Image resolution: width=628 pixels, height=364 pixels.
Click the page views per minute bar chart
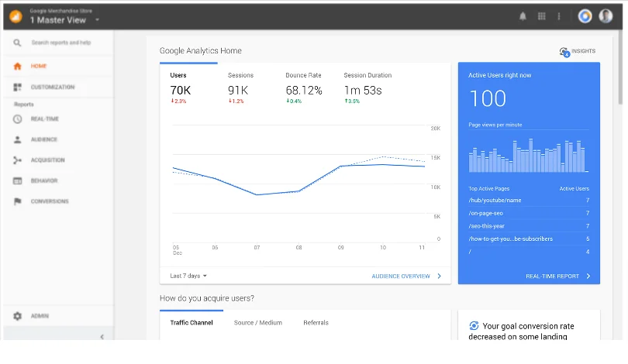pyautogui.click(x=529, y=155)
